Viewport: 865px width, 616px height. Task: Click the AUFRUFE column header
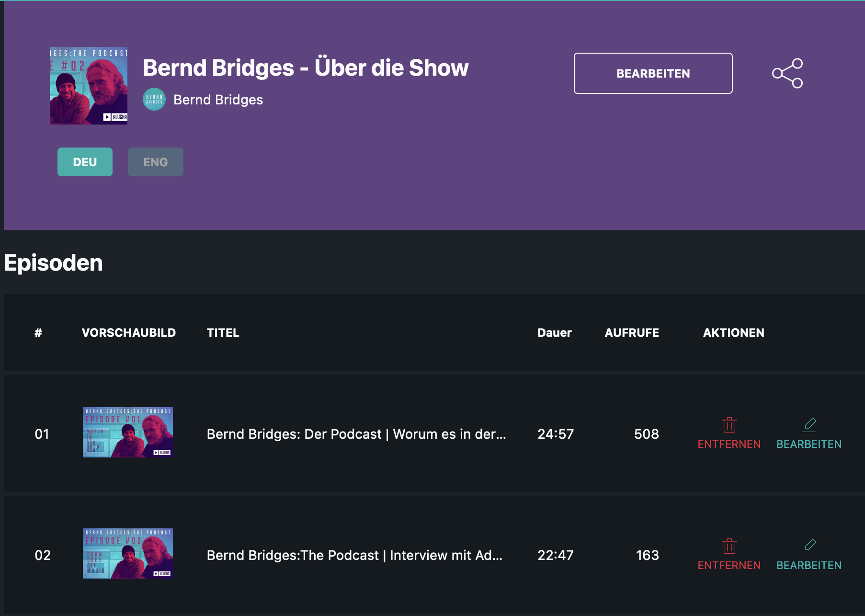pyautogui.click(x=631, y=332)
